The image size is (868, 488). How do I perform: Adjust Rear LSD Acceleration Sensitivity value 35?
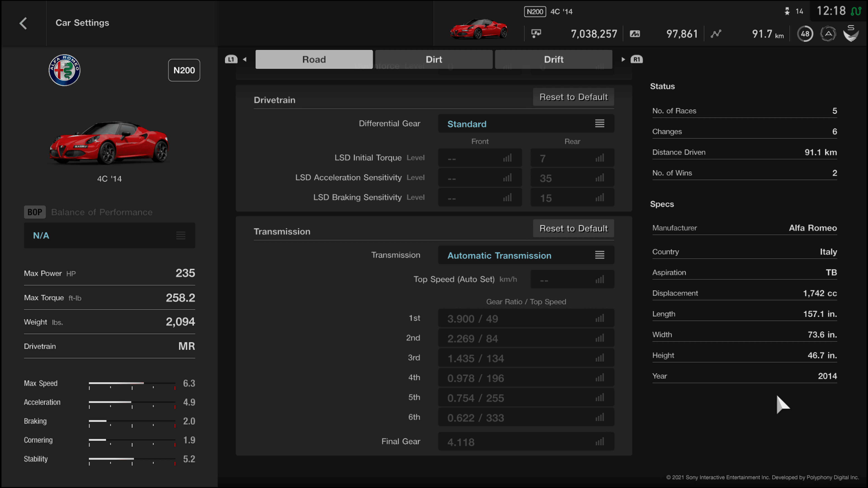[x=572, y=178]
